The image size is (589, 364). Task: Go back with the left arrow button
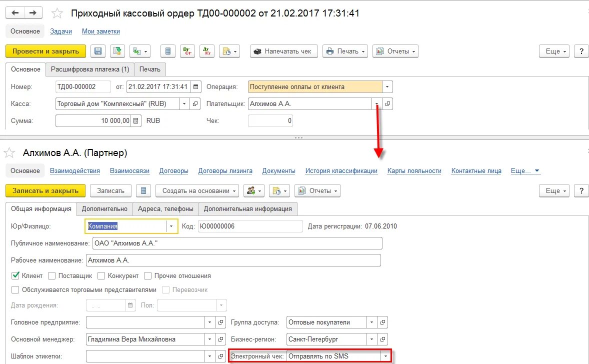[15, 13]
